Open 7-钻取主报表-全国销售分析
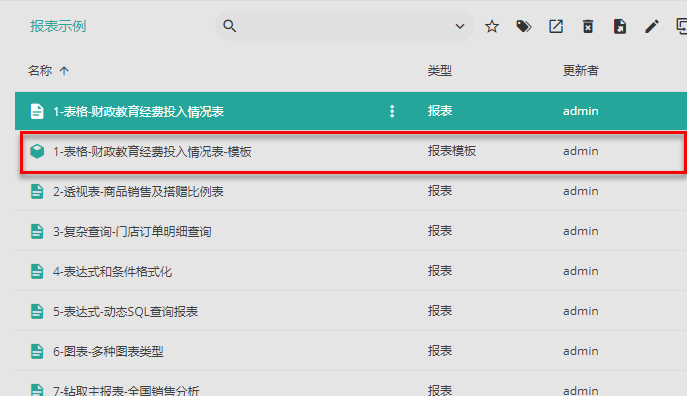687x396 pixels. click(126, 390)
